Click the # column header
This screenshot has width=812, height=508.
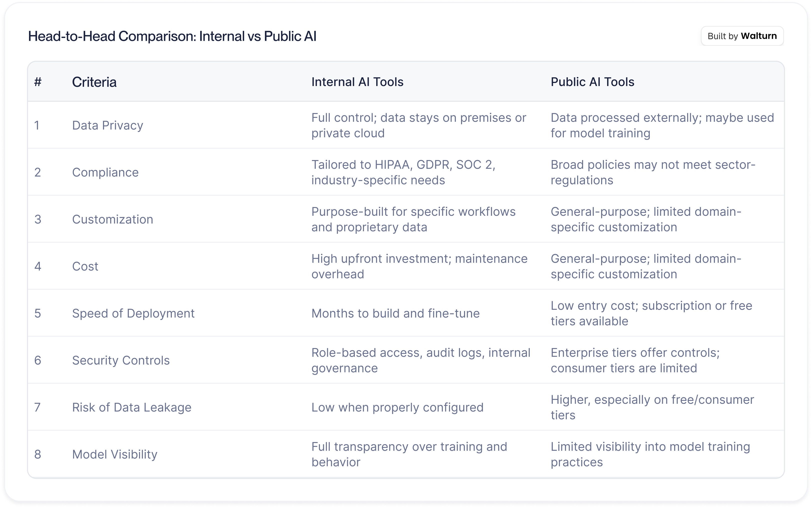38,82
